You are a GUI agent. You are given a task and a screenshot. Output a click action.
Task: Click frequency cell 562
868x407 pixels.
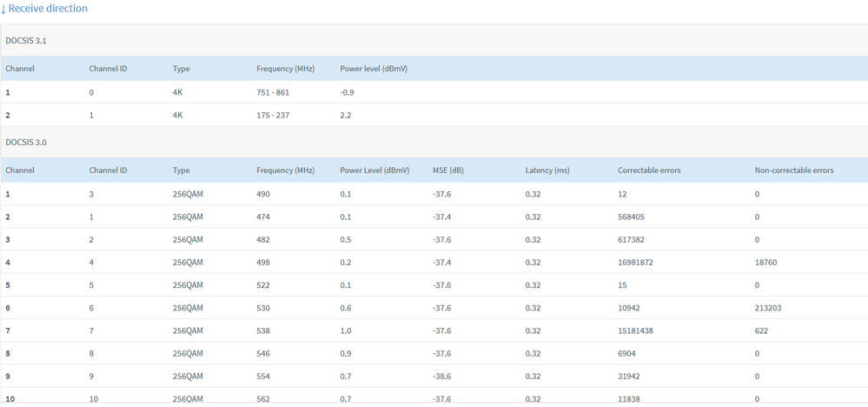263,398
